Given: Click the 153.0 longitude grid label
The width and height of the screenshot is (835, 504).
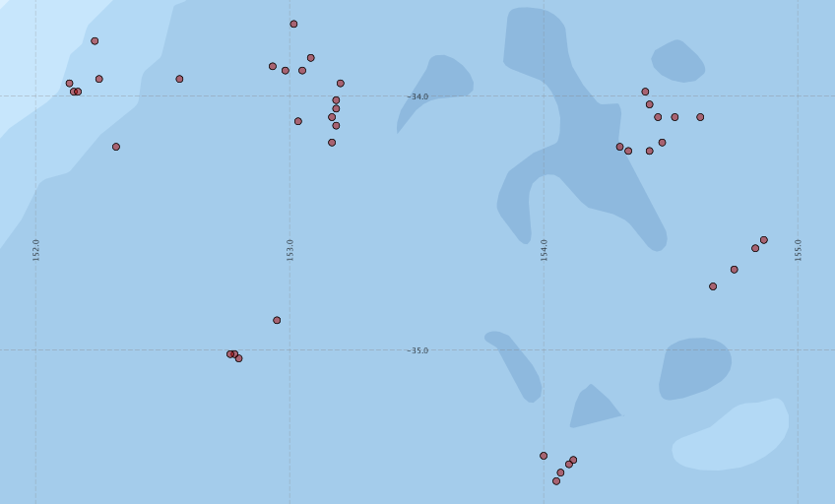Looking at the screenshot, I should (289, 250).
